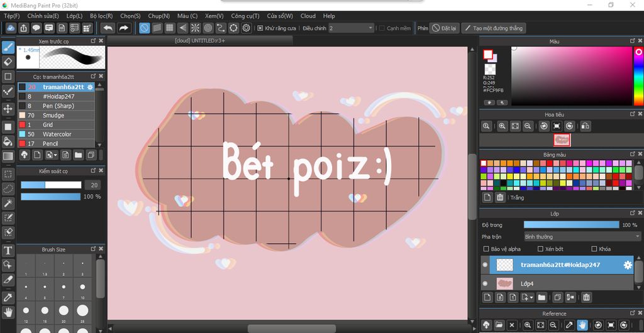Select the Gradient tool
The image size is (644, 333).
[8, 156]
